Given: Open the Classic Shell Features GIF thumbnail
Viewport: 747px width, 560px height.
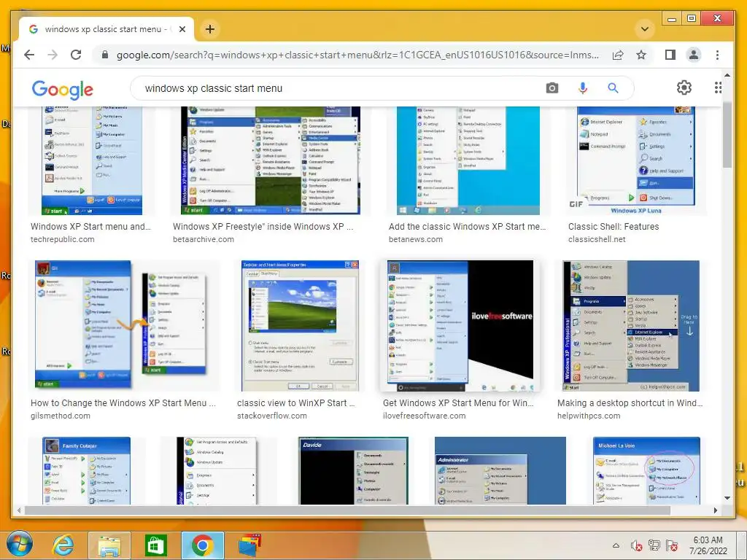Looking at the screenshot, I should click(636, 160).
